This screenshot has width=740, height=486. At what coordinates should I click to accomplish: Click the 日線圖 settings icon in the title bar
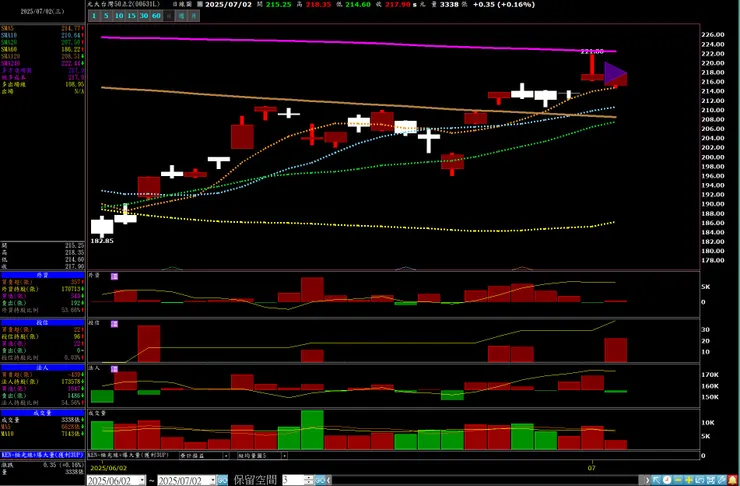tap(200, 4)
